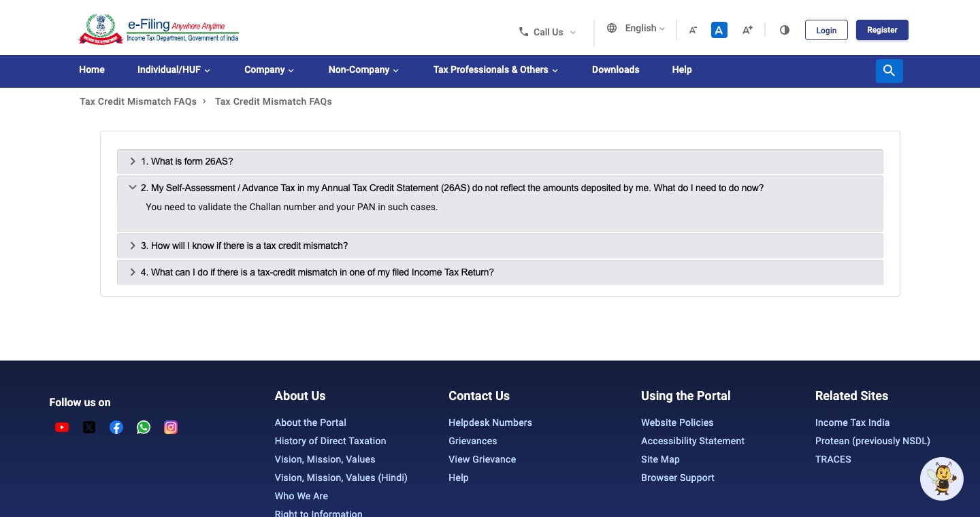
Task: Go to the Home menu item
Action: pos(92,69)
